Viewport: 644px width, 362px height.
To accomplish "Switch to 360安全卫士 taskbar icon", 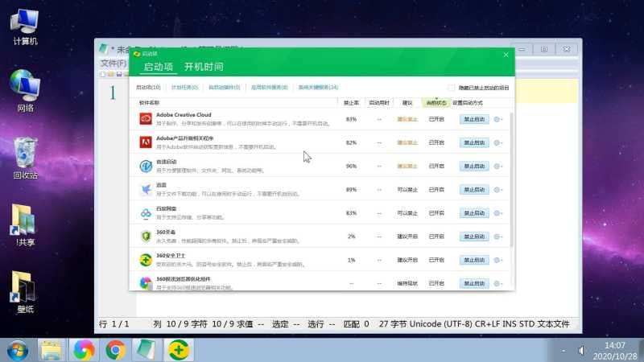I will coord(178,351).
